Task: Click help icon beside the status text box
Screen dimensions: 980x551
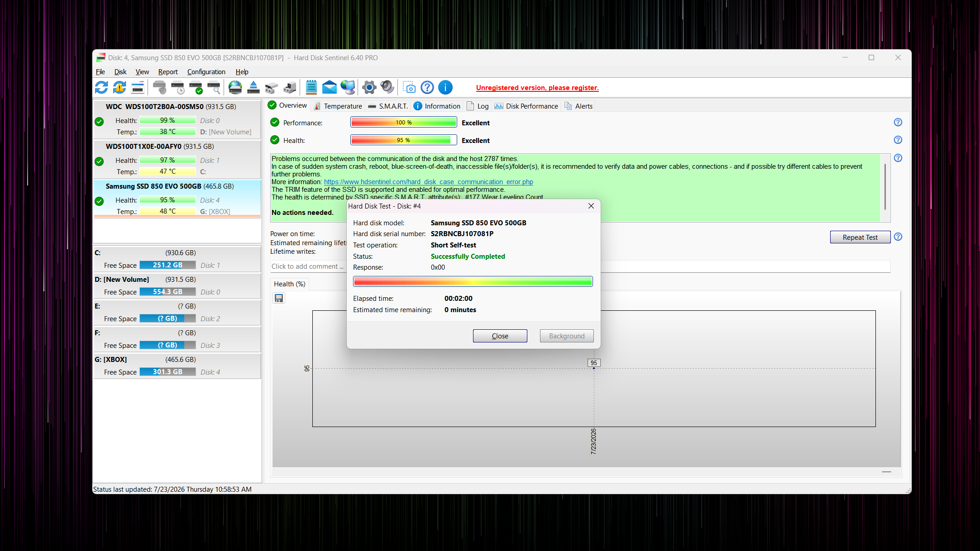Action: [898, 158]
